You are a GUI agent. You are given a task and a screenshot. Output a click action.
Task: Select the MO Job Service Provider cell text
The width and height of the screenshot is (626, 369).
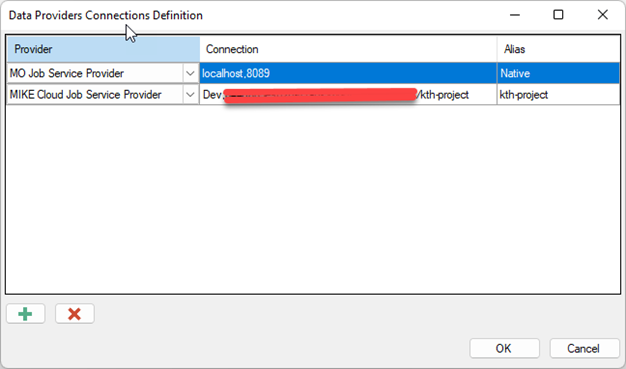[67, 73]
